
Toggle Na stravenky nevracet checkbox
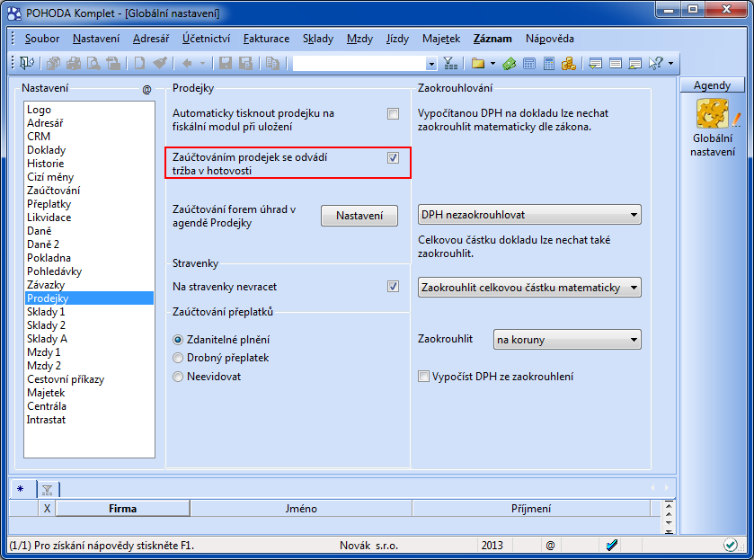point(393,286)
